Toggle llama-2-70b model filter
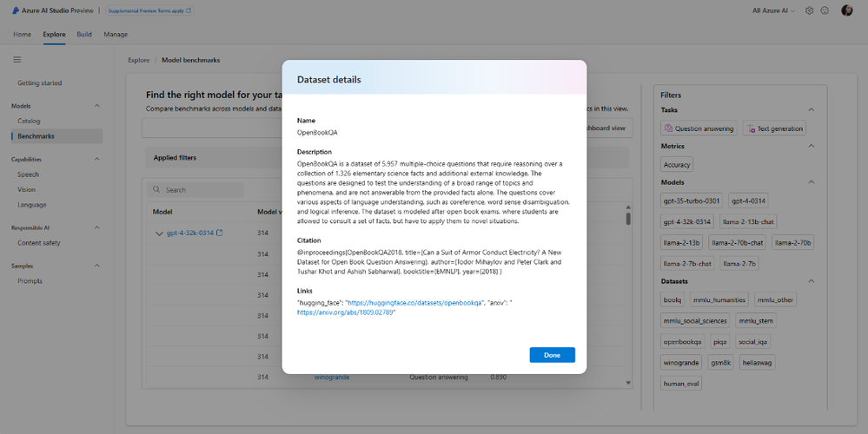 (792, 243)
